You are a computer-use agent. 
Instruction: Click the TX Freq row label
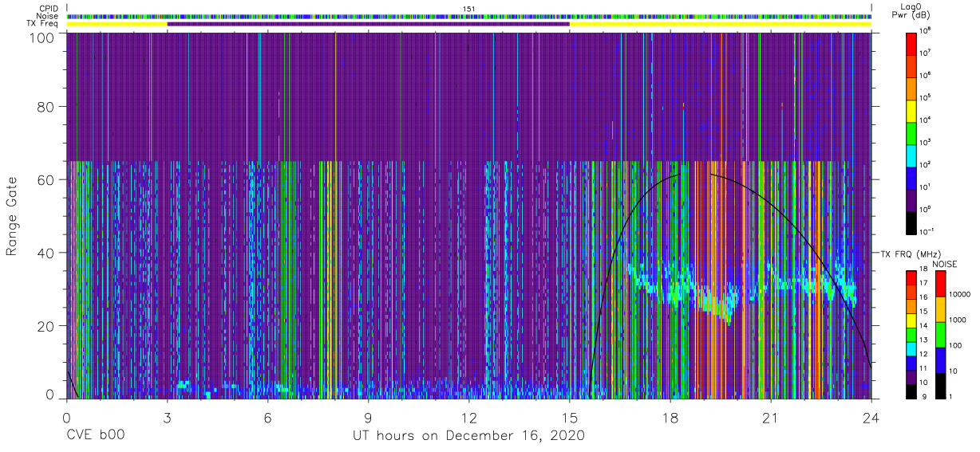44,24
